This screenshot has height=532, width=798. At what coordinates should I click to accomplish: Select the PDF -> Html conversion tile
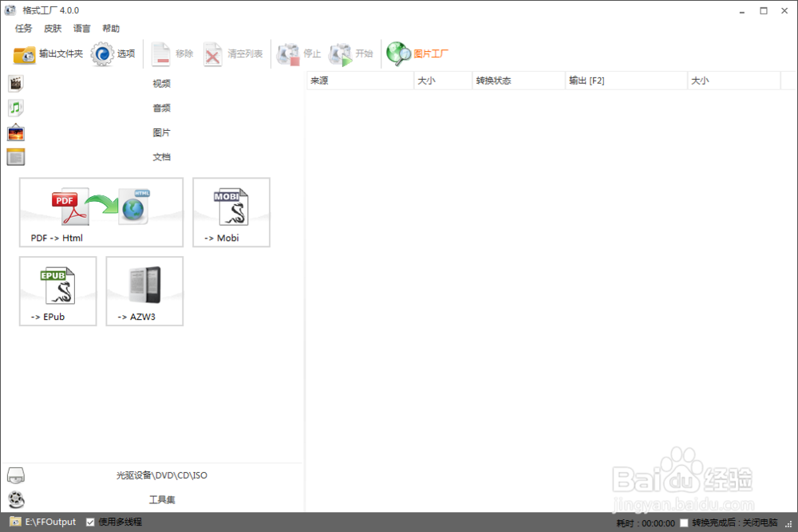pos(101,212)
